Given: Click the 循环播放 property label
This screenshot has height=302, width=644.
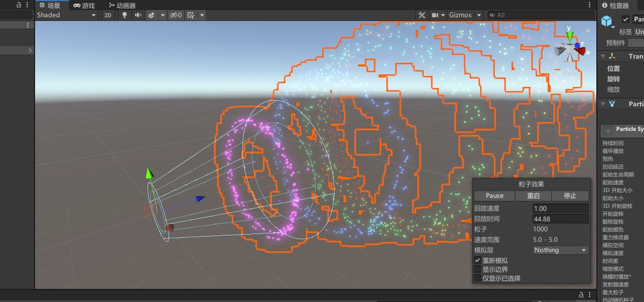Looking at the screenshot, I should pos(613,151).
